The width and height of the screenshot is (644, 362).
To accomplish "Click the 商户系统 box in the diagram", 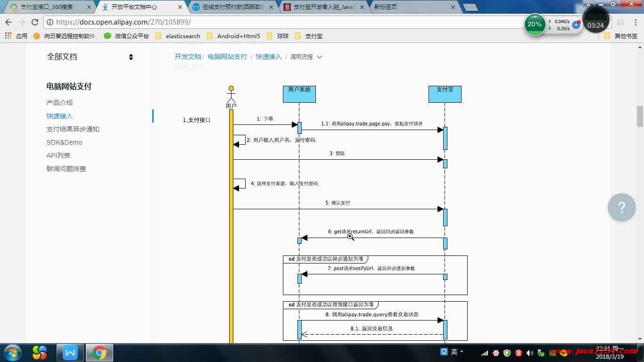I will point(299,94).
